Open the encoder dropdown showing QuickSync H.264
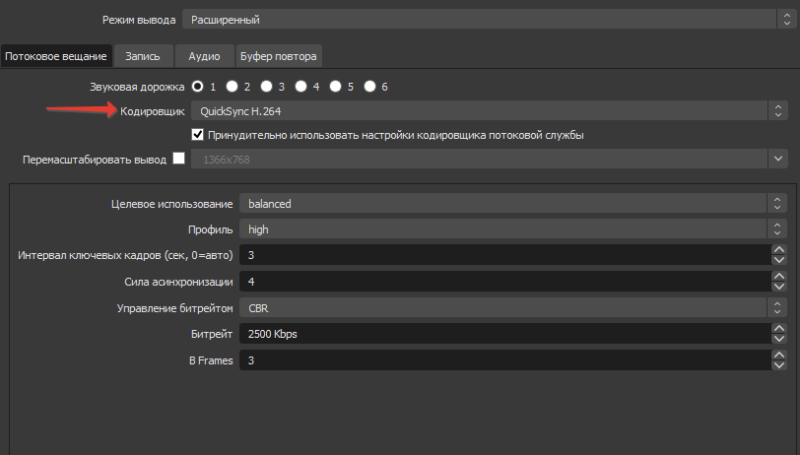Viewport: 800px width, 455px height. [489, 111]
